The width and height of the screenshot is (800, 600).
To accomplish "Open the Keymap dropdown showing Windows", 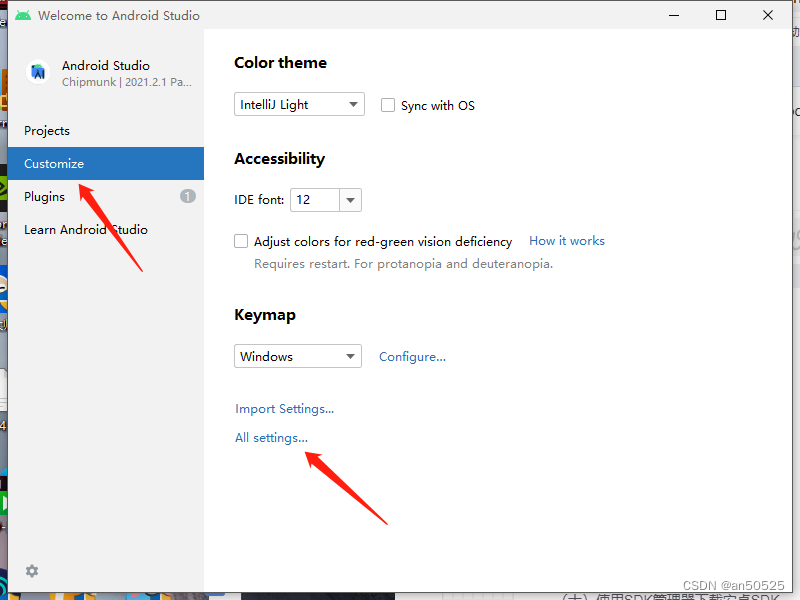I will tap(297, 356).
